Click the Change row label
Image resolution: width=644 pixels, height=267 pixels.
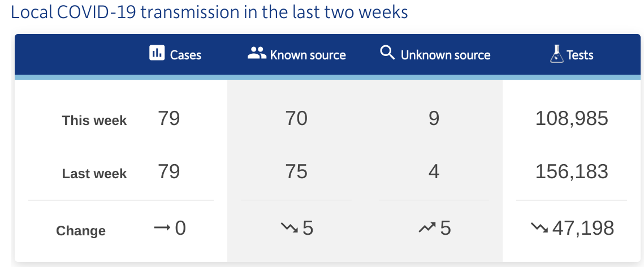[81, 231]
